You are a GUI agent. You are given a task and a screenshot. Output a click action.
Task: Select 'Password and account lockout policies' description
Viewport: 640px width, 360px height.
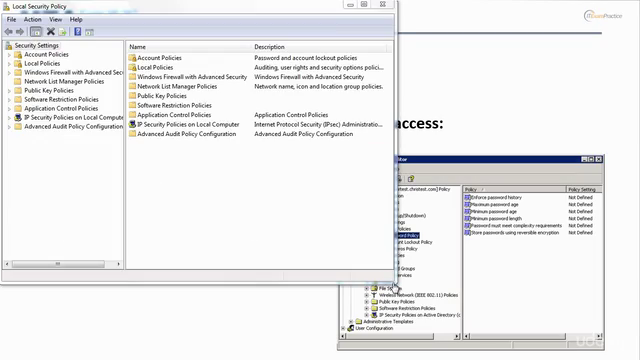point(306,58)
